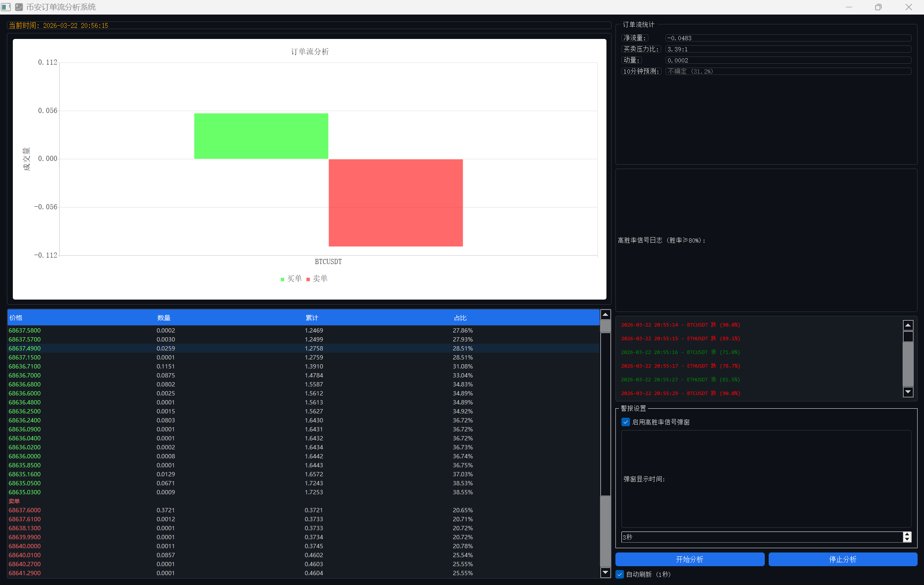
Task: Maximize the application window
Action: (x=878, y=7)
